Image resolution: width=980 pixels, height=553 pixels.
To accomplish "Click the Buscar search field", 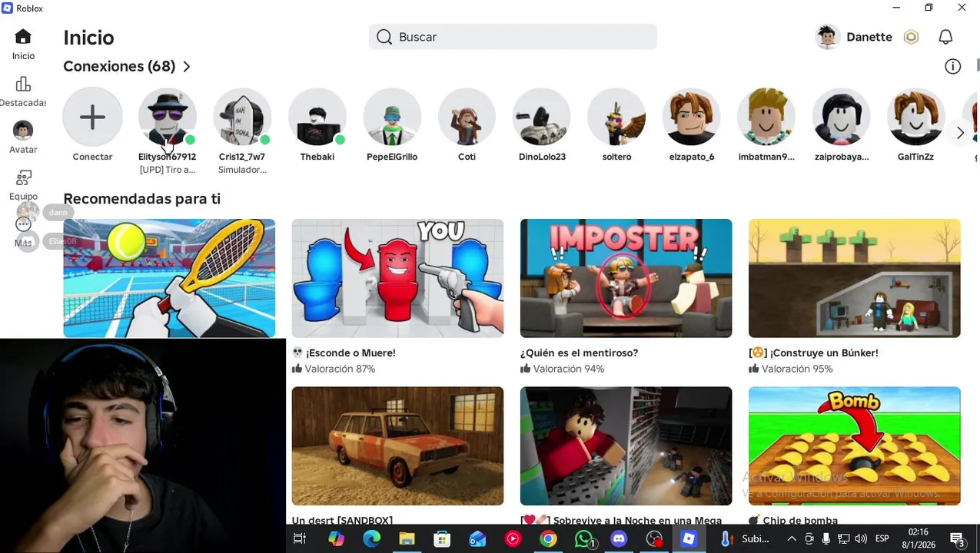I will [x=513, y=37].
